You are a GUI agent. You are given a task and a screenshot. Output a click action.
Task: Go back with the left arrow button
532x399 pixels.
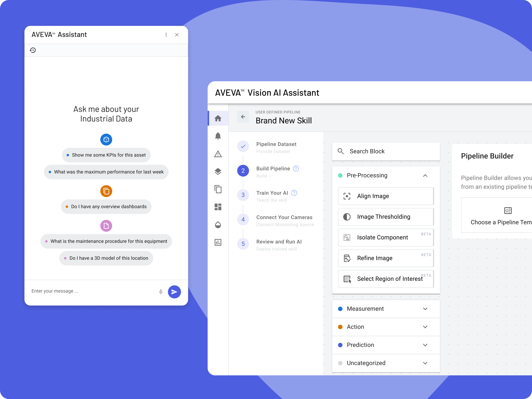[243, 117]
